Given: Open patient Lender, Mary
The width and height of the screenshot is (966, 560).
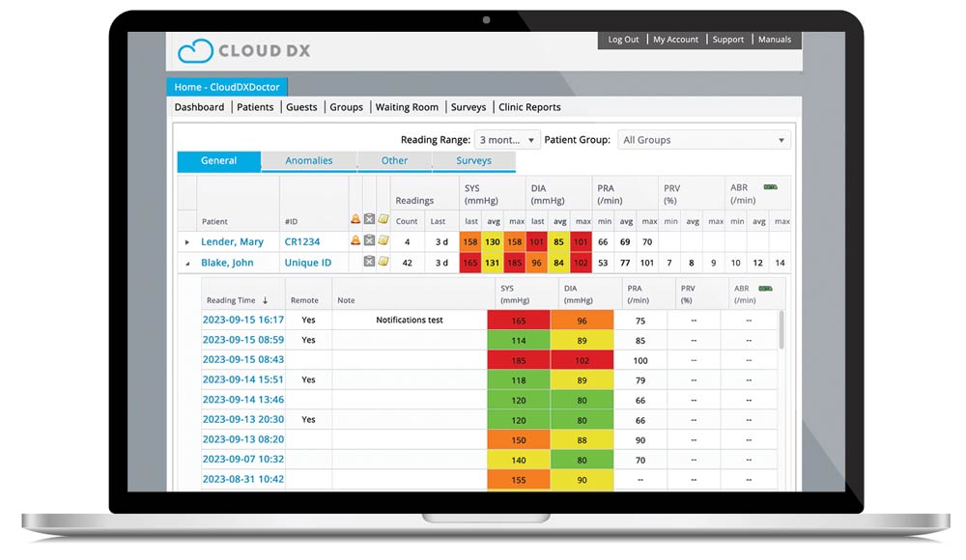Looking at the screenshot, I should 232,242.
